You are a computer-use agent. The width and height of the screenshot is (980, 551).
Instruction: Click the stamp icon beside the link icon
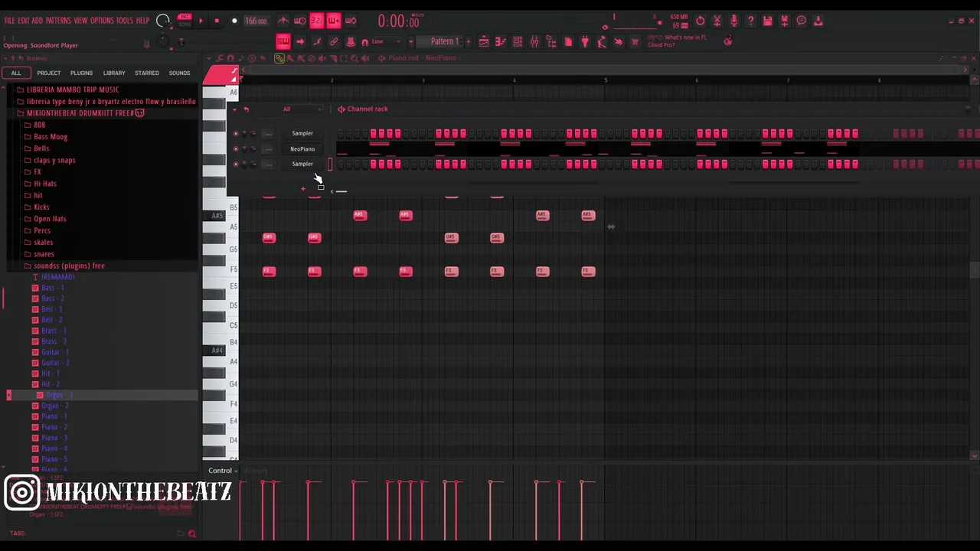351,41
